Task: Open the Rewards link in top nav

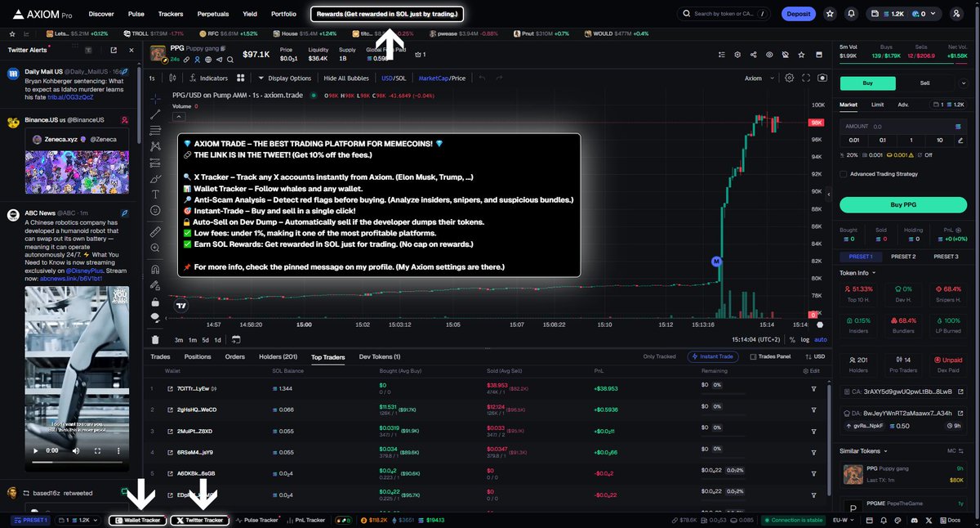Action: (x=387, y=14)
